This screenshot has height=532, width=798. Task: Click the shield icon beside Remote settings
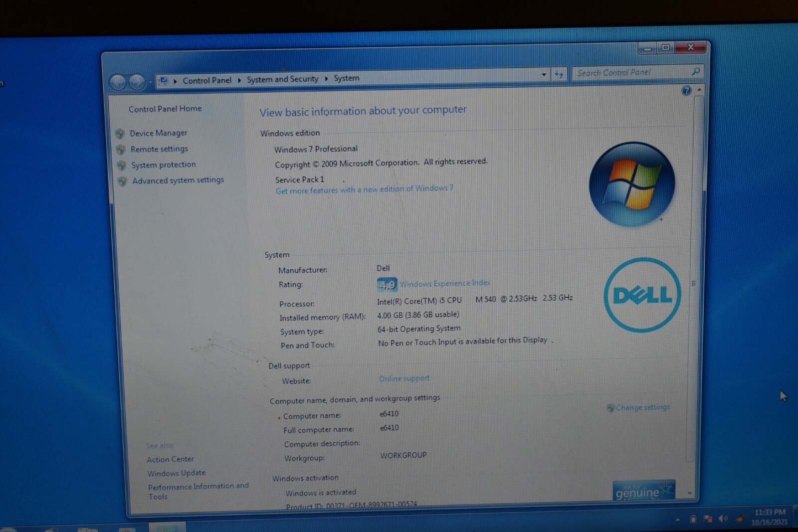120,150
